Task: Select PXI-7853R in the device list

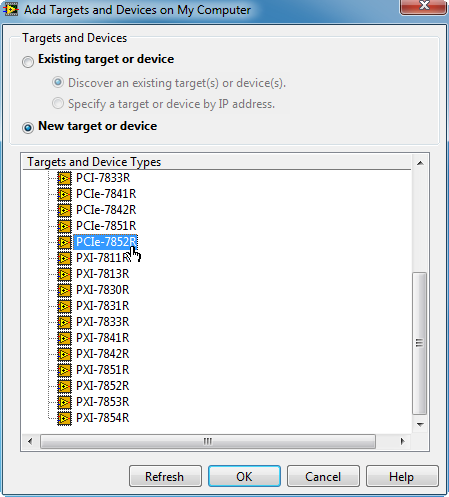Action: 102,402
